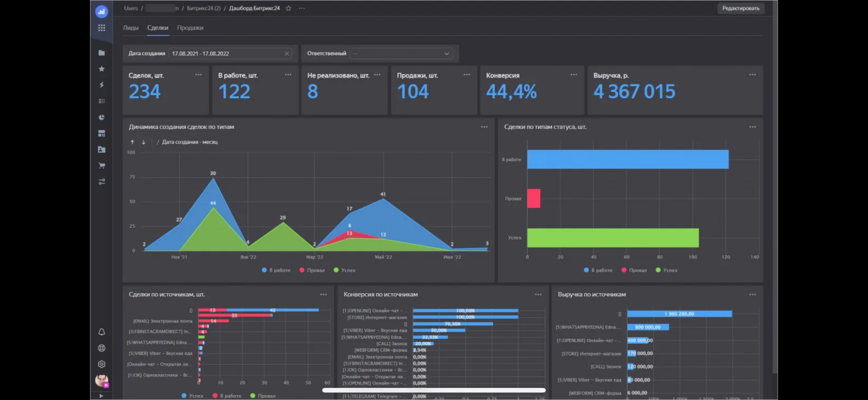Toggle Успех in status types chart legend

pos(667,270)
